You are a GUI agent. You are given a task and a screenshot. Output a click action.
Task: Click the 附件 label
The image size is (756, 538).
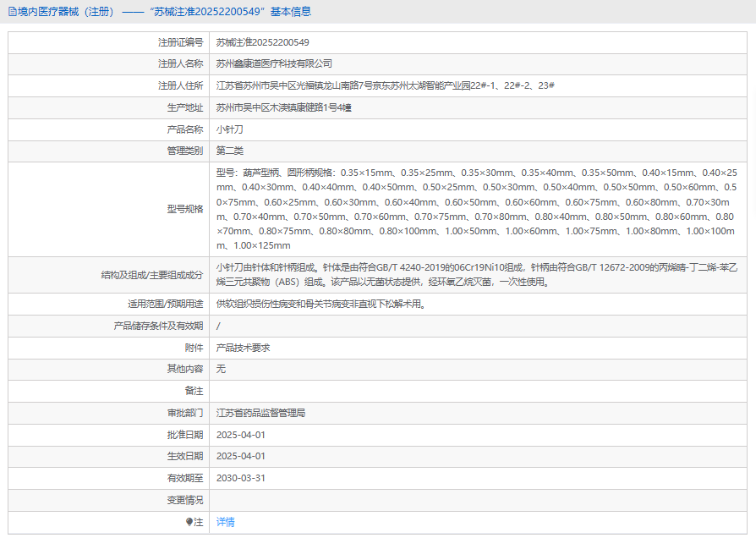[x=194, y=348]
